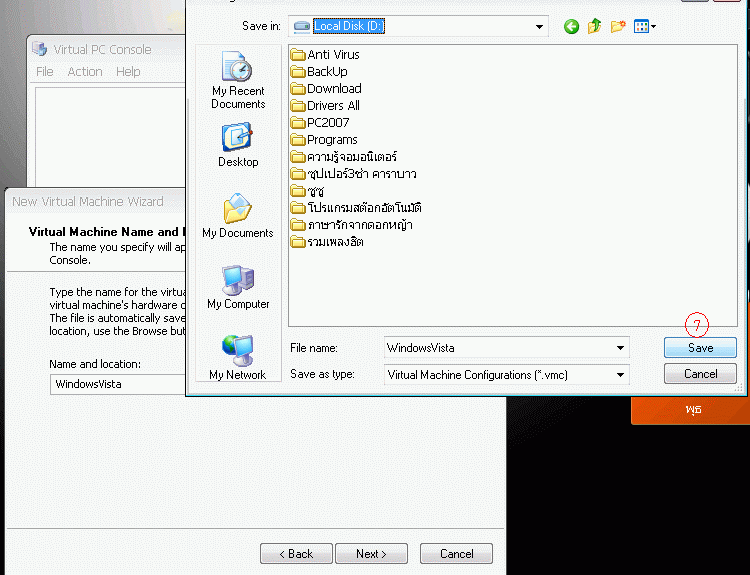
Task: Select the ความรู้จอมอนิเตอร์ folder
Action: pyautogui.click(x=343, y=157)
